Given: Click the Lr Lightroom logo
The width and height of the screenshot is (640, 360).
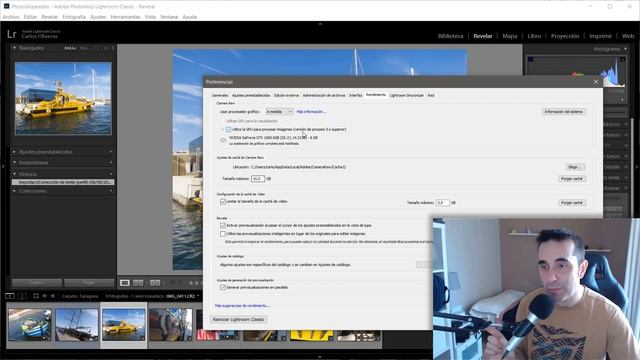Looking at the screenshot, I should (x=11, y=34).
